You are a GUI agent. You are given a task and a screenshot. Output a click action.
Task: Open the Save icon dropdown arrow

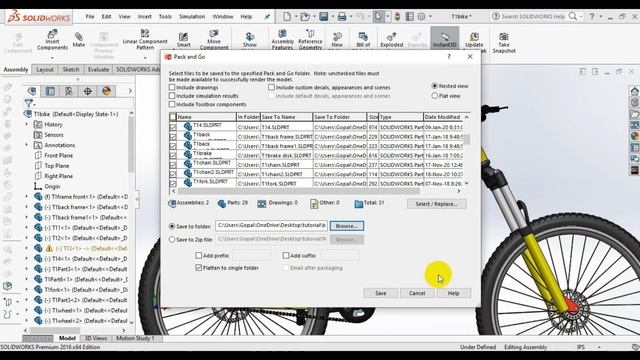(x=332, y=17)
